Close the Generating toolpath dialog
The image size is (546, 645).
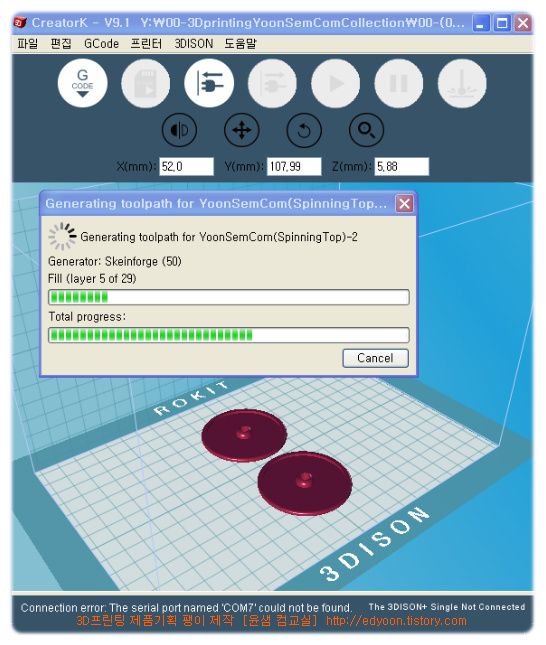404,204
